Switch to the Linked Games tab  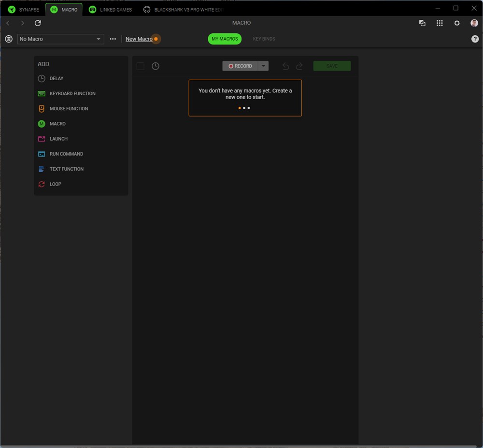(x=111, y=10)
